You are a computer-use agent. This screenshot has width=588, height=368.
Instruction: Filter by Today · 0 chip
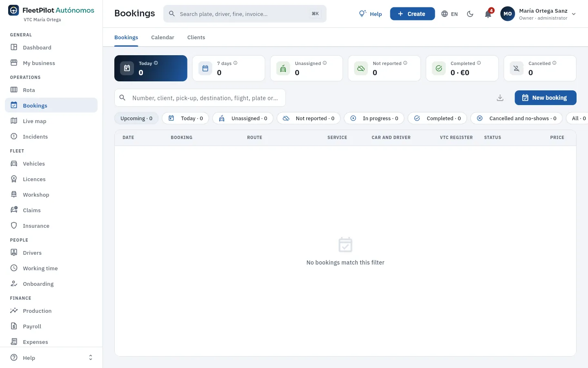[x=185, y=118]
